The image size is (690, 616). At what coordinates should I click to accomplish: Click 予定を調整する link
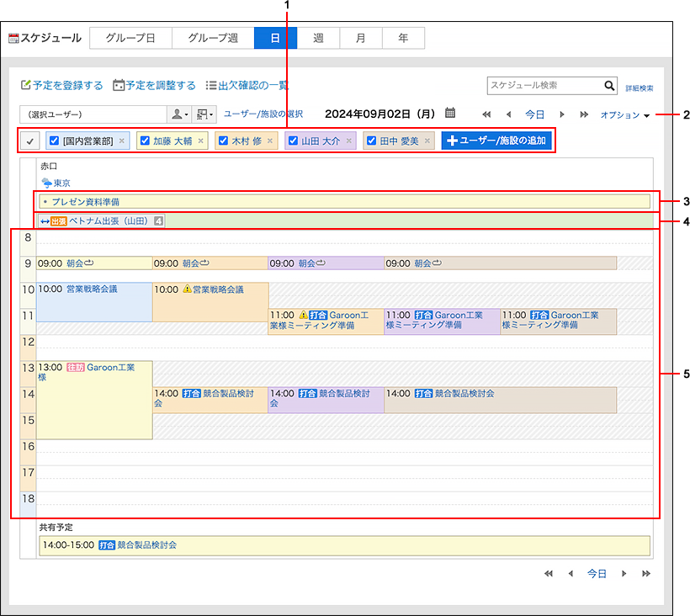tap(155, 85)
